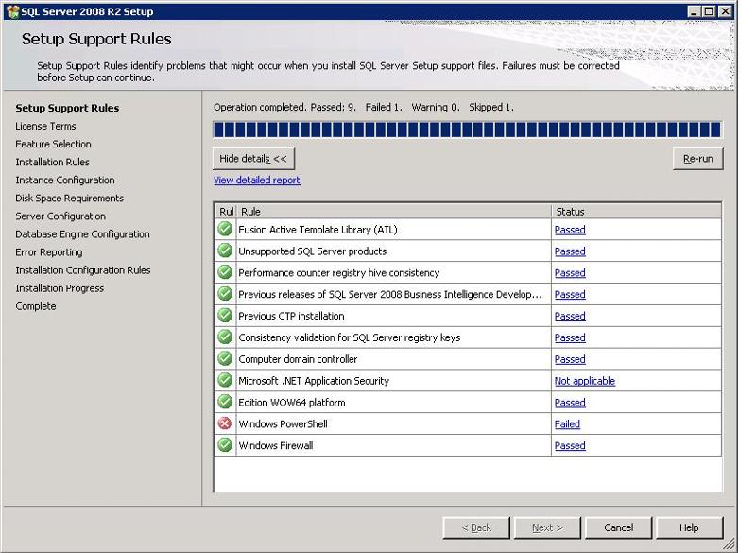Click green check icon for Unsupported SQL Server products

225,251
